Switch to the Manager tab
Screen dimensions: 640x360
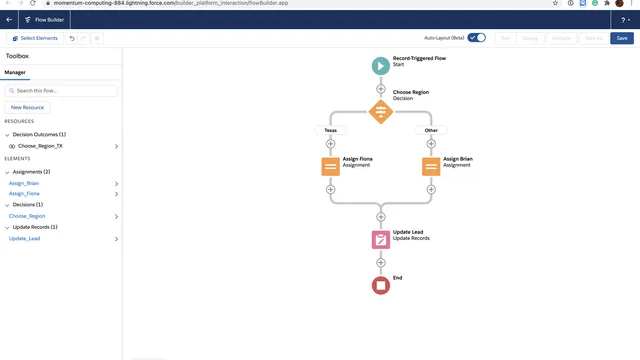pos(15,72)
